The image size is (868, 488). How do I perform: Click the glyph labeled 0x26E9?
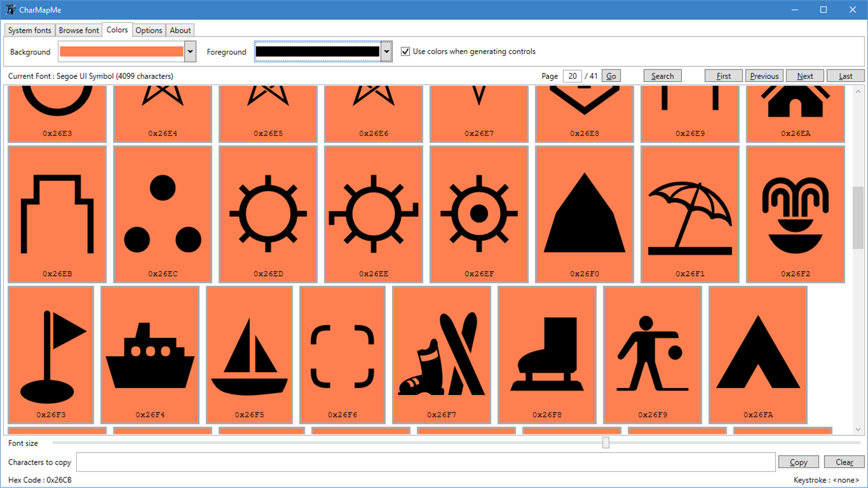coord(690,113)
